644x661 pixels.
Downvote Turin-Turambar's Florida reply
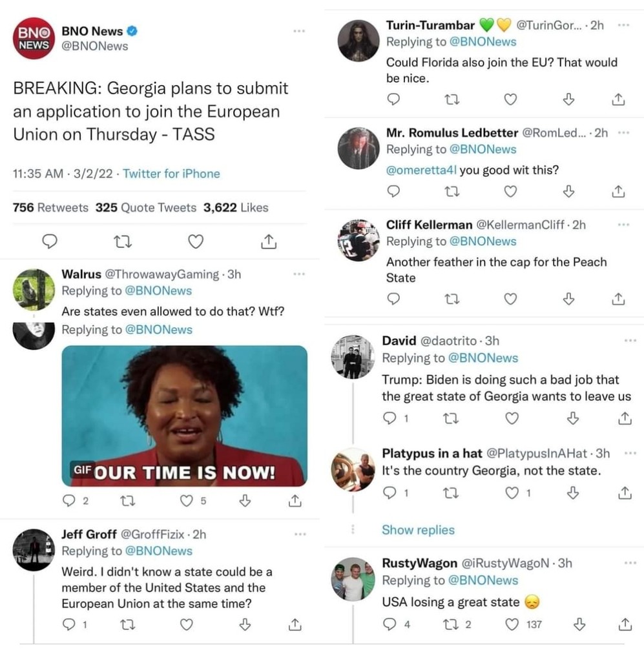568,99
